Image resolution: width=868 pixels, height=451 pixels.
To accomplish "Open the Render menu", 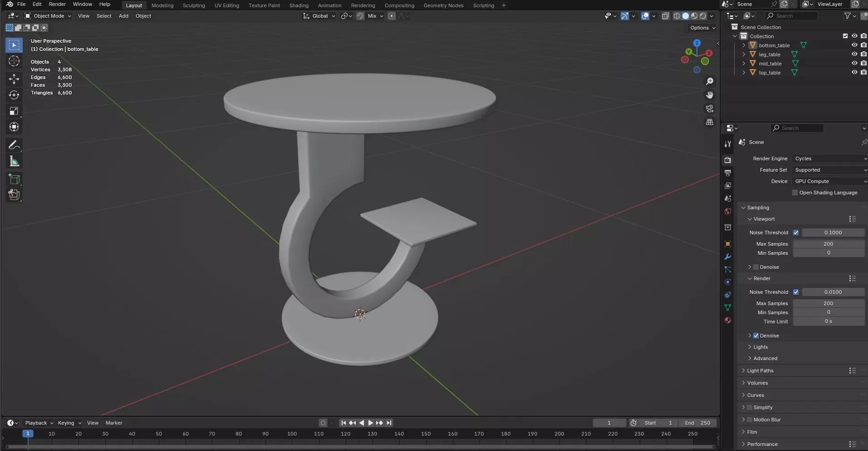I will (x=57, y=4).
